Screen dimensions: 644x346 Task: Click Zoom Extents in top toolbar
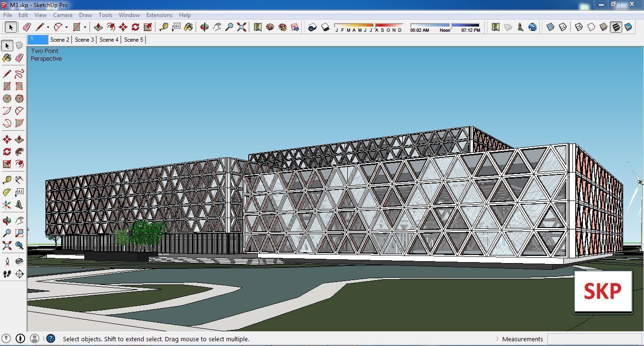tap(242, 27)
